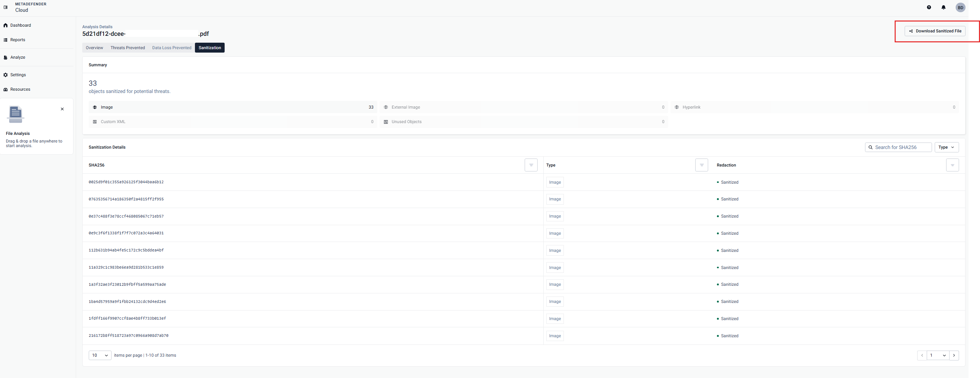The height and width of the screenshot is (378, 980).
Task: Select the Data Loss Prevented tab
Action: click(172, 48)
